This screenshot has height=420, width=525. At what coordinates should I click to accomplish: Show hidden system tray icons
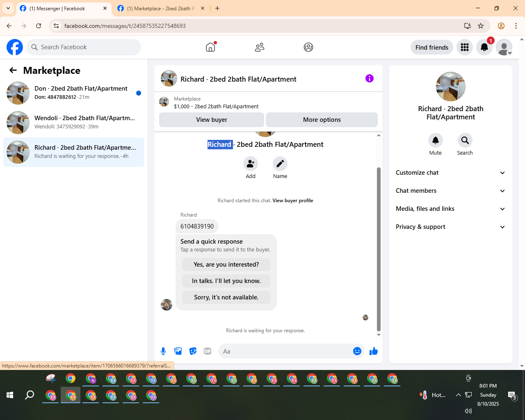pos(458,395)
